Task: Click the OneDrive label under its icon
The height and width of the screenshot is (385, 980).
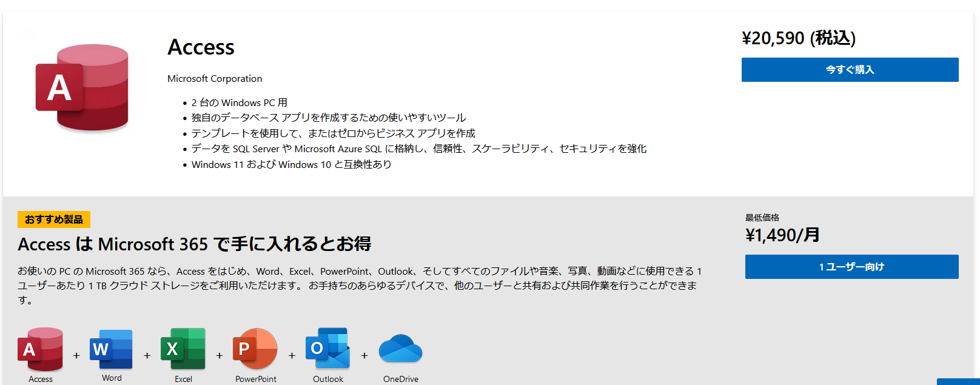Action: tap(401, 379)
